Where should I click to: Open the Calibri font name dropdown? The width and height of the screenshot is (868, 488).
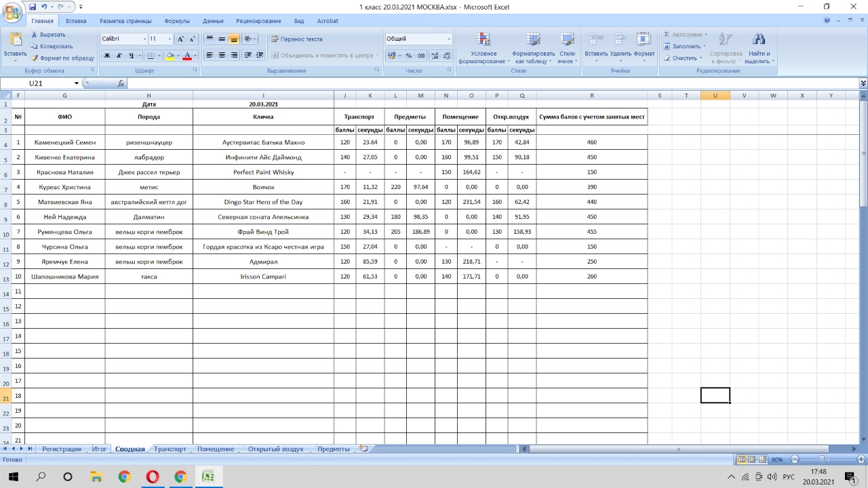[144, 39]
